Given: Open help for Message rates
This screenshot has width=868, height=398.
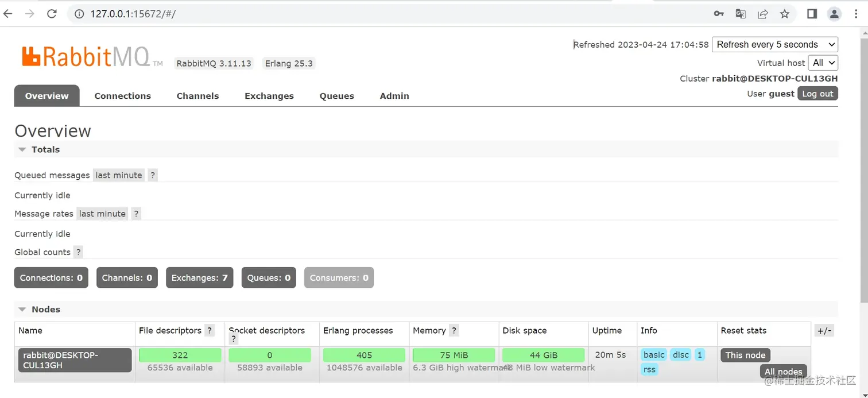Looking at the screenshot, I should point(136,214).
